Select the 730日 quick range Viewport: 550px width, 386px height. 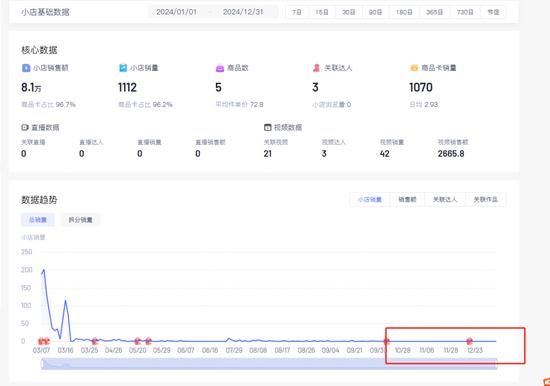pyautogui.click(x=465, y=12)
